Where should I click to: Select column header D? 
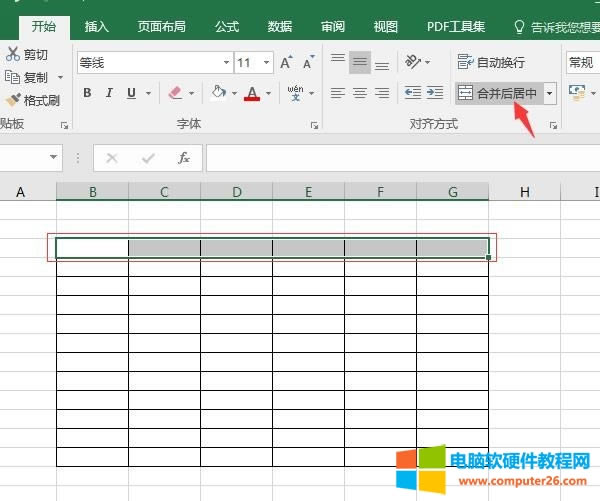[236, 191]
